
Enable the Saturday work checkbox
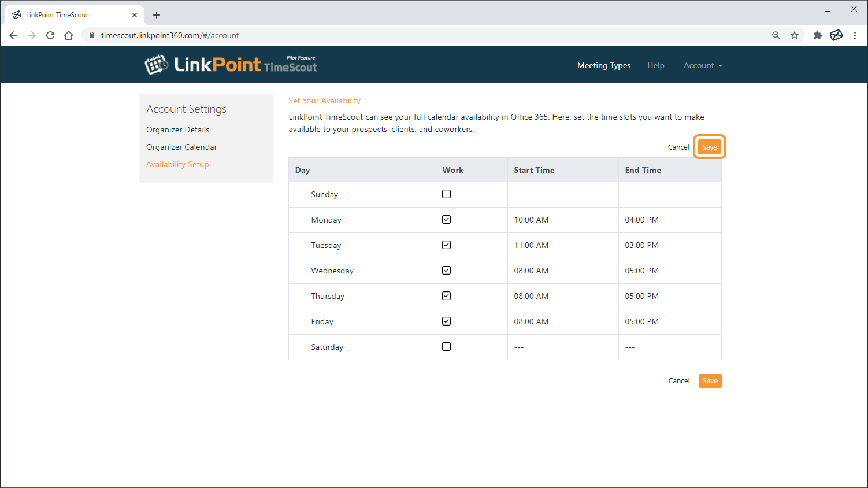(446, 347)
